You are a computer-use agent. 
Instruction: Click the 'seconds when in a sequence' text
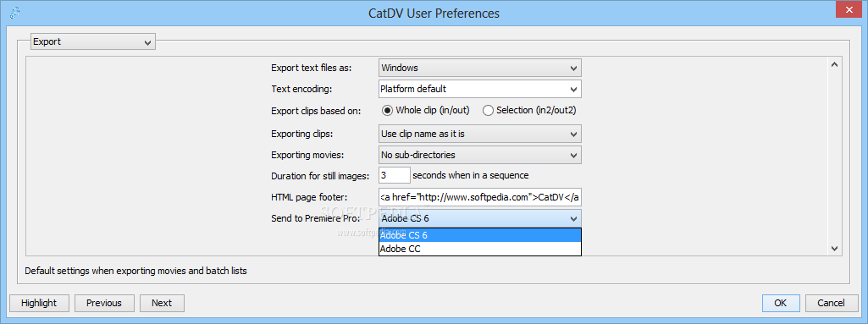471,175
